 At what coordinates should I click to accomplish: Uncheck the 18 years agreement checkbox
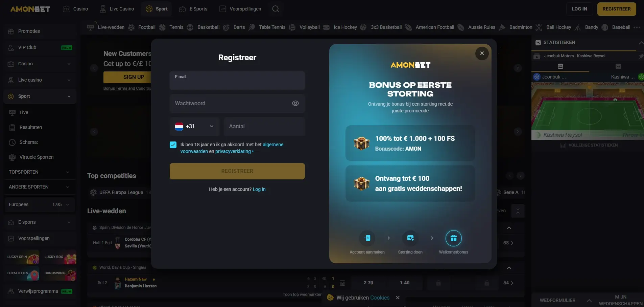(x=173, y=145)
